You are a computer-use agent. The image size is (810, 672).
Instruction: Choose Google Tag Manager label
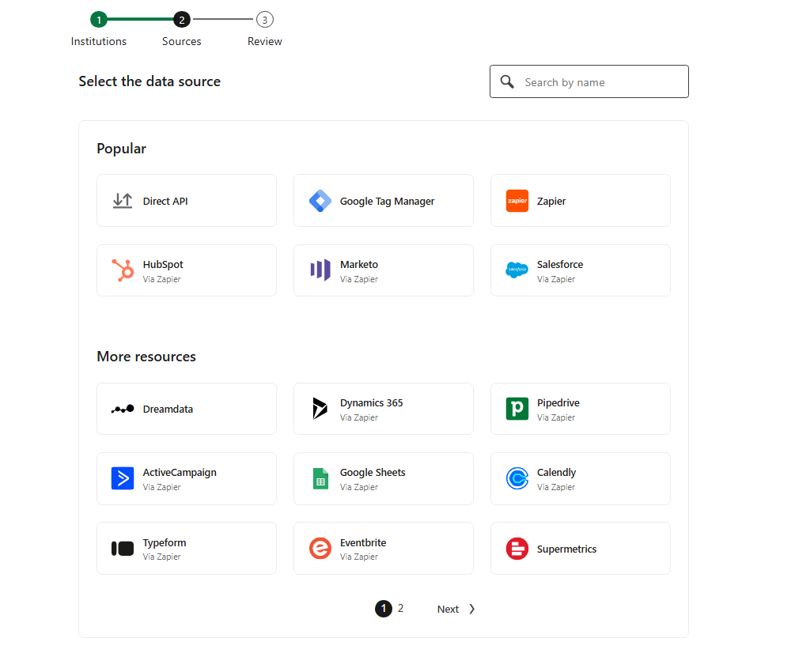(x=387, y=202)
